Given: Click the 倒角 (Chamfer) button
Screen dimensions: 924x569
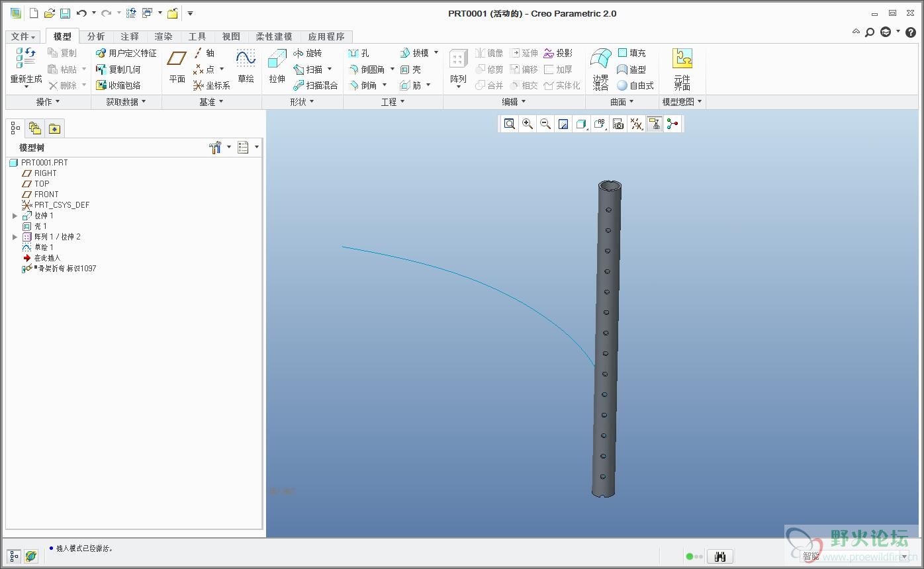Looking at the screenshot, I should (x=363, y=85).
